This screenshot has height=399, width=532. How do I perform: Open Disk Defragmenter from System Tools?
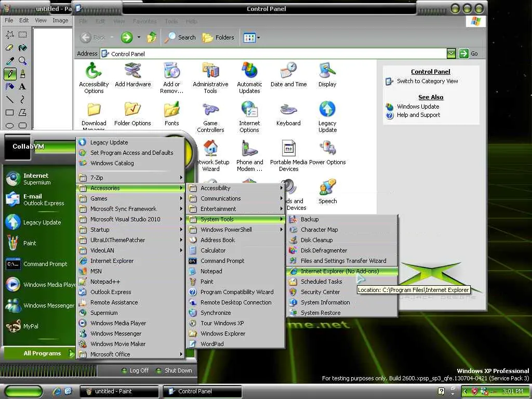[342, 250]
